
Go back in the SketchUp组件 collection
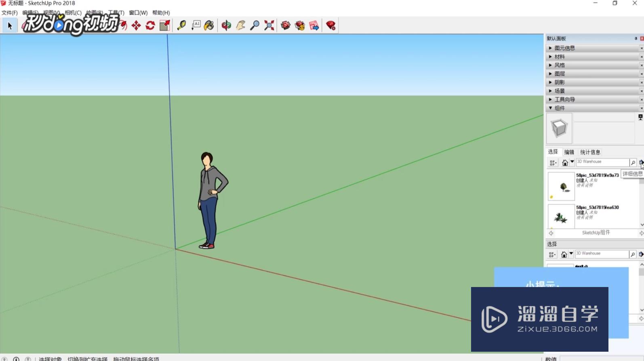point(551,233)
